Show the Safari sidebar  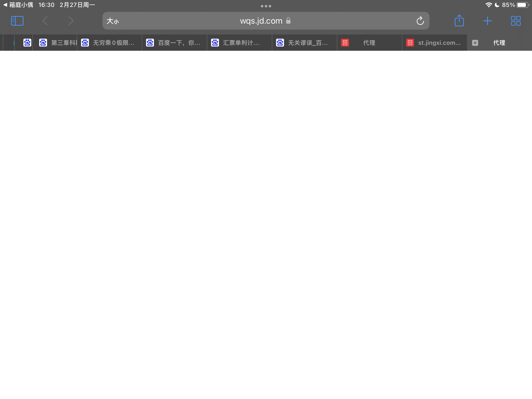click(x=17, y=21)
